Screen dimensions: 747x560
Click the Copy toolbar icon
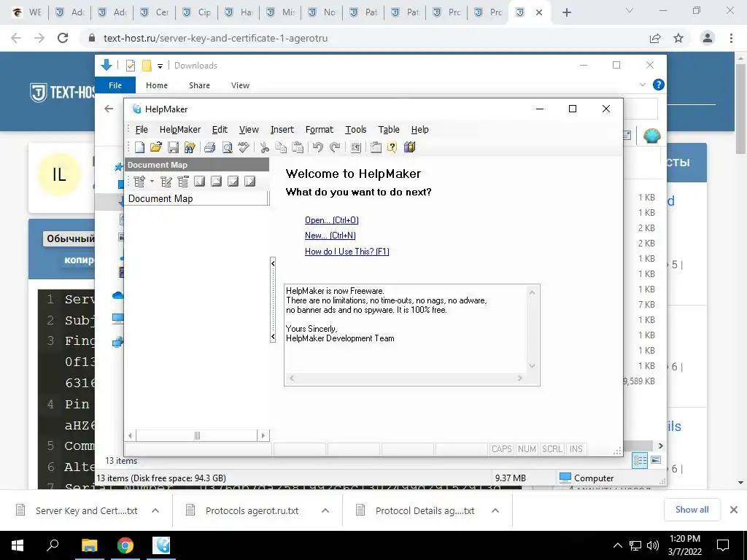pos(281,147)
